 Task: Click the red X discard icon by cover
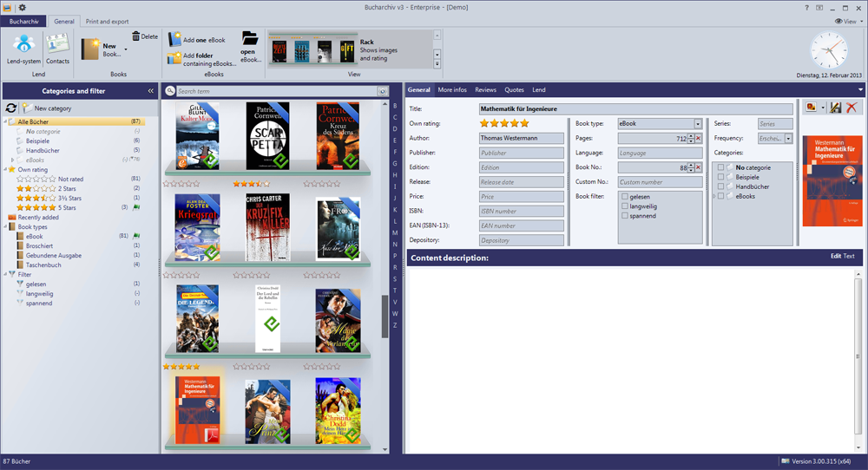pyautogui.click(x=852, y=108)
